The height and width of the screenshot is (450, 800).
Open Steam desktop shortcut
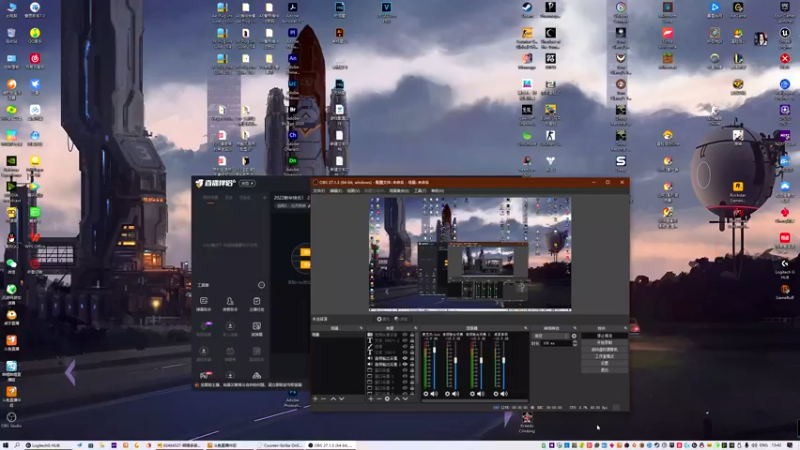[527, 10]
